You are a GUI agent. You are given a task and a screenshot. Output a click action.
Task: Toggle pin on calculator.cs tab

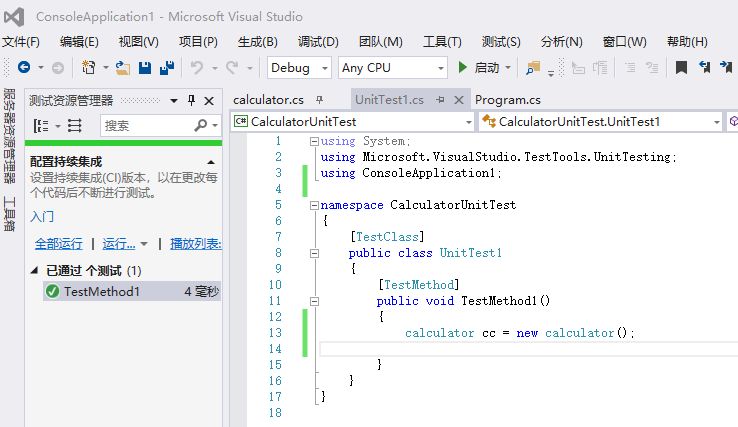coord(320,99)
